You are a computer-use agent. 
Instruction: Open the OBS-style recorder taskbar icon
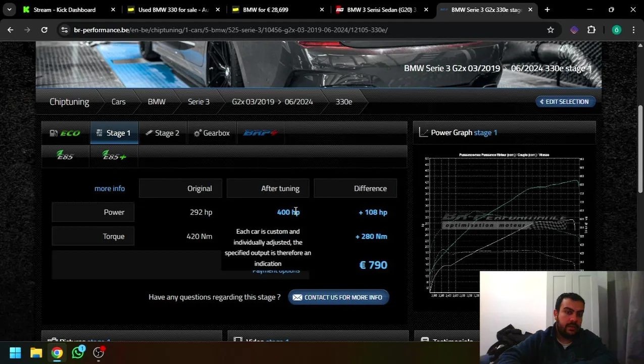[x=98, y=352]
